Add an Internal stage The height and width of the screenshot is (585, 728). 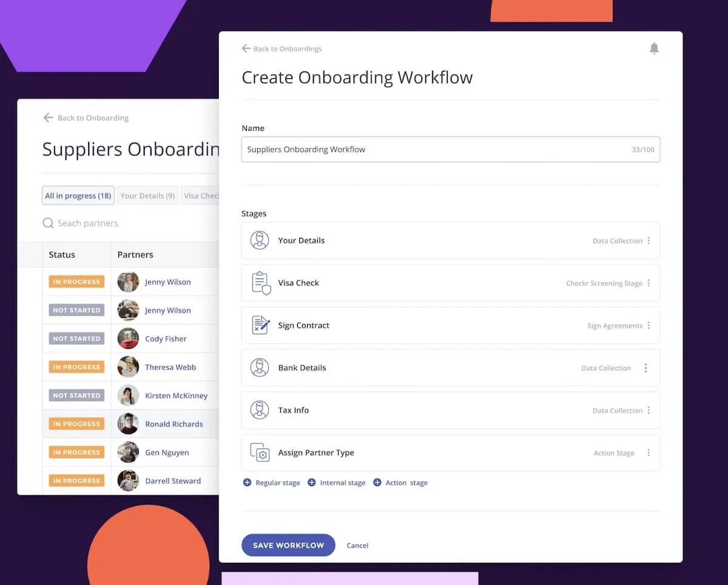[x=336, y=483]
